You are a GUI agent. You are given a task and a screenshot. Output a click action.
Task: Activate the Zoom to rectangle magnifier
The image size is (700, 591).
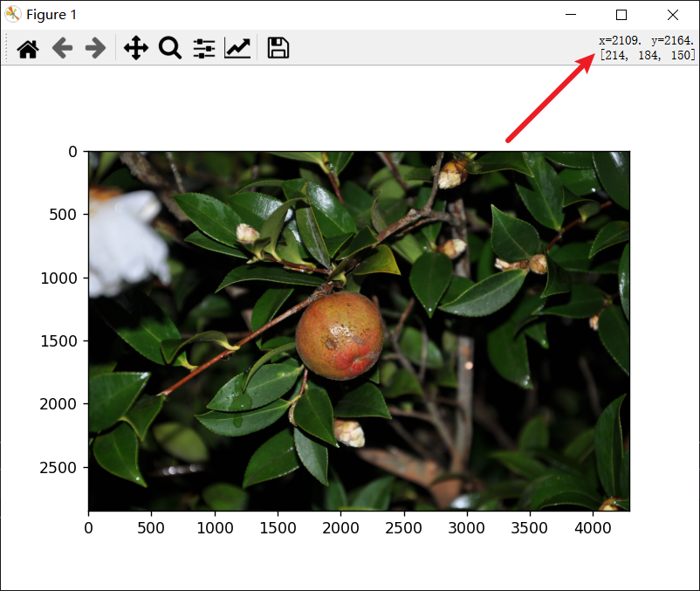(x=170, y=48)
